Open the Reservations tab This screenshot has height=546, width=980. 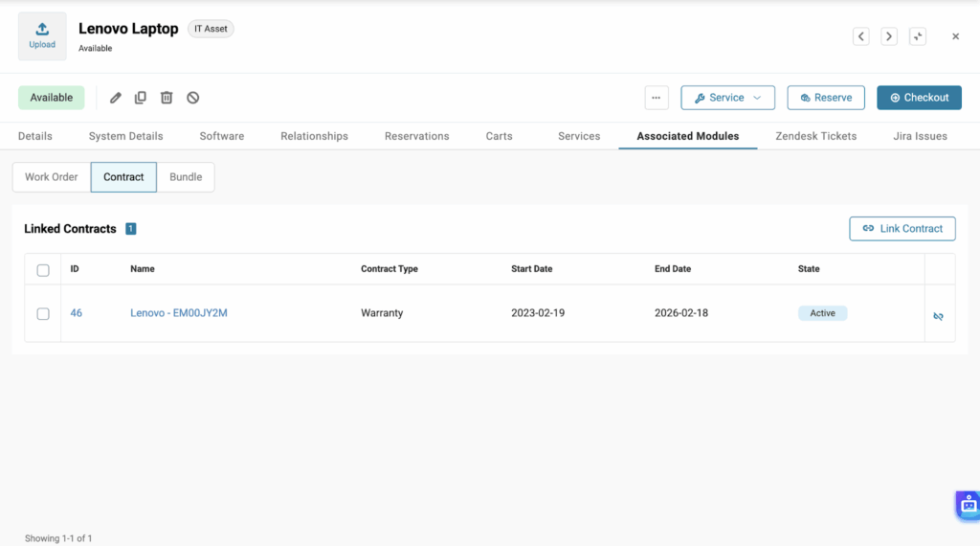pos(417,136)
